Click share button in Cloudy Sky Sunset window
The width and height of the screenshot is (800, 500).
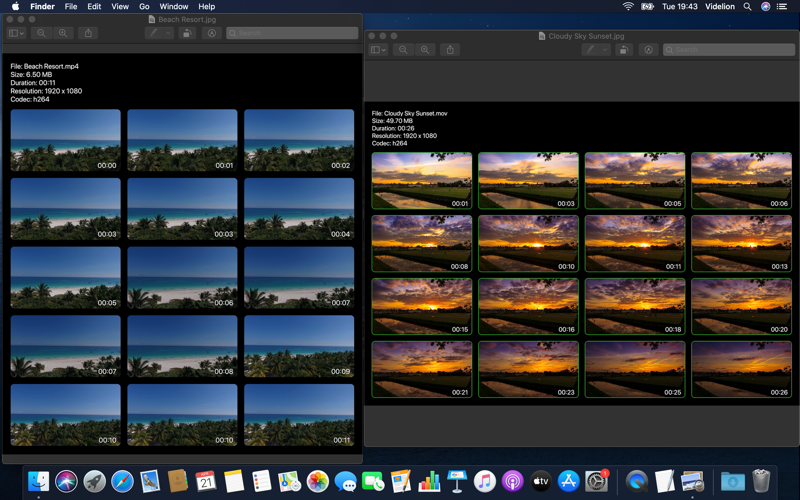[x=450, y=49]
